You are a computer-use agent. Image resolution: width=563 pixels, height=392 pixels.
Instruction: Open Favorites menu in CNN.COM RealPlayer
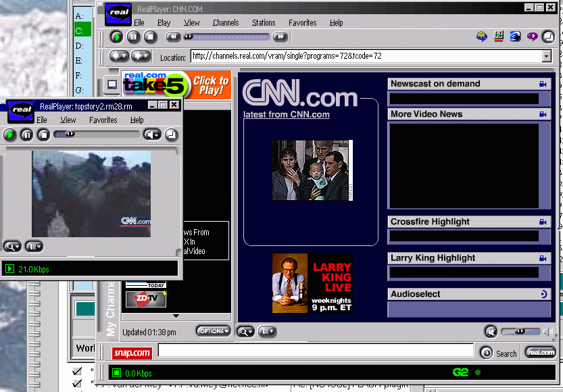pos(303,23)
